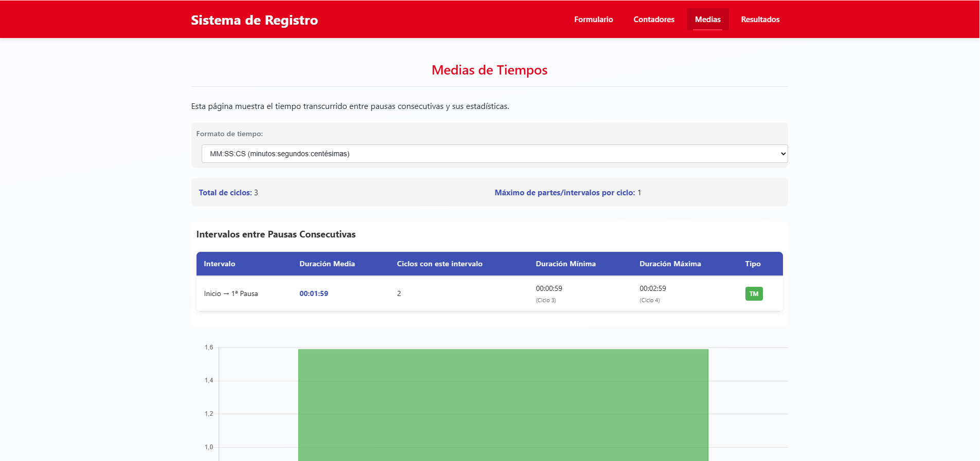This screenshot has height=461, width=980.
Task: Click the green TM type badge
Action: click(x=754, y=294)
